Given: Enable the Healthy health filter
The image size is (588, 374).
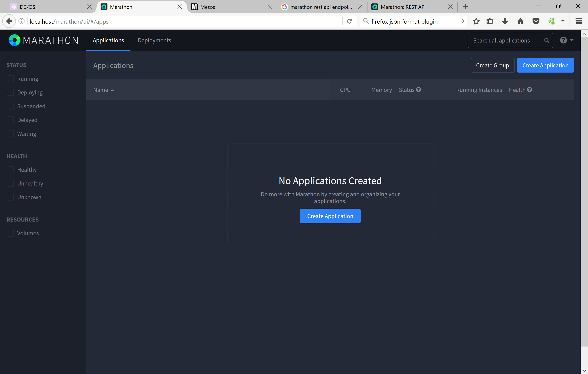Looking at the screenshot, I should point(10,170).
